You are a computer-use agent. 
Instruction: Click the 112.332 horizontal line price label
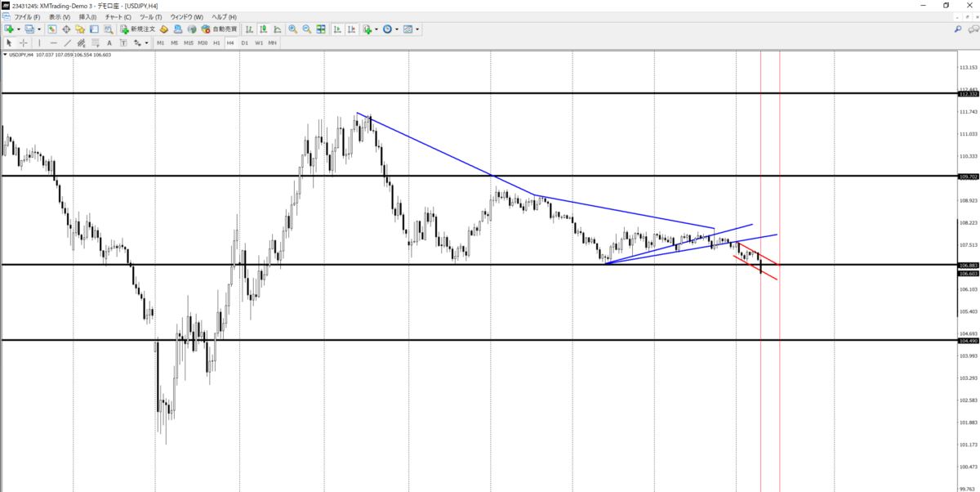pyautogui.click(x=969, y=94)
